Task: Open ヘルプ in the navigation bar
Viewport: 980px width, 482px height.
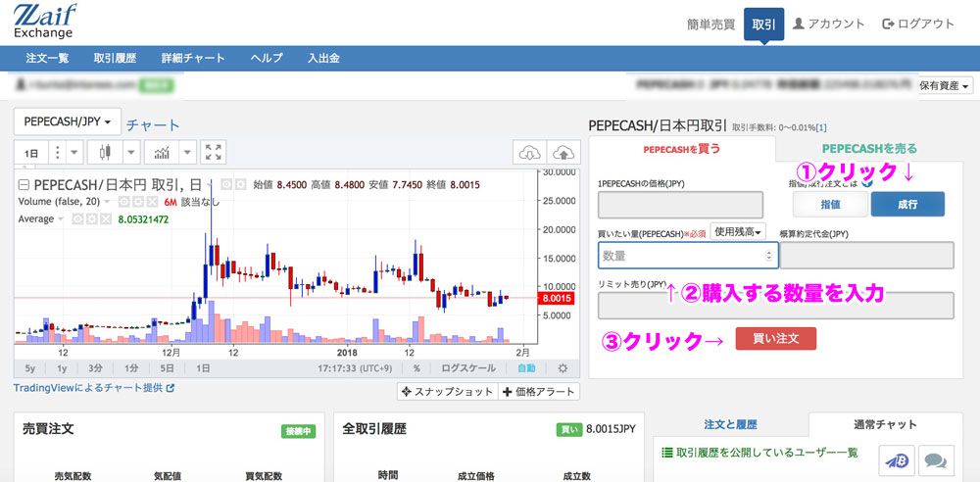Action: click(x=267, y=58)
